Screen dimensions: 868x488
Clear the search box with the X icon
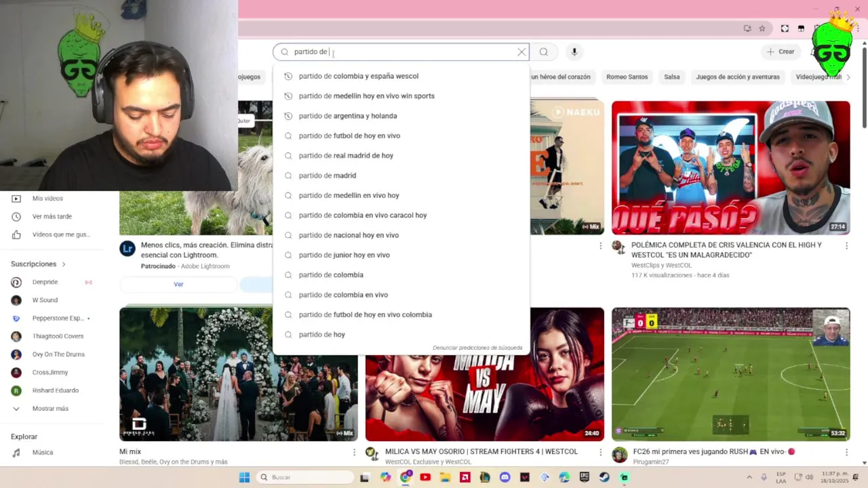tap(521, 52)
